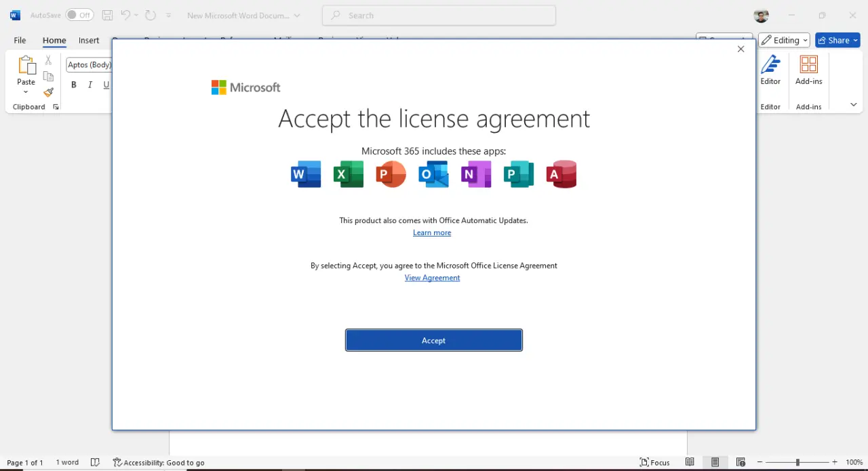Select the Home ribbon tab
The height and width of the screenshot is (471, 868).
[54, 40]
